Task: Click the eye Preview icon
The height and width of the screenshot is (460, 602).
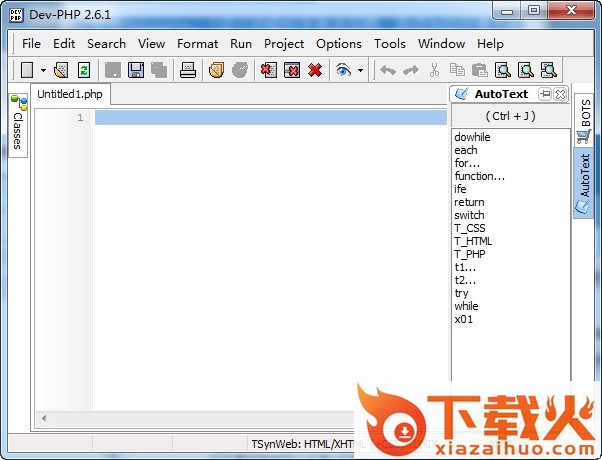Action: 343,70
